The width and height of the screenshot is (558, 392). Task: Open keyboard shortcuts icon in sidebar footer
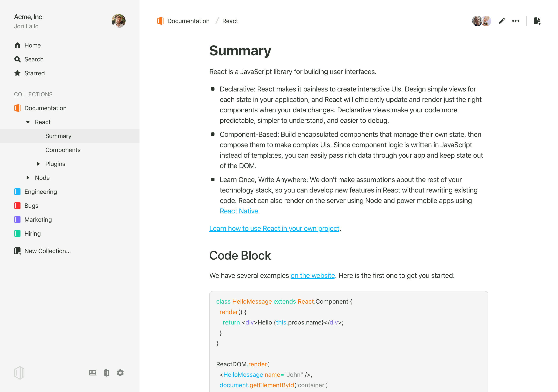93,373
